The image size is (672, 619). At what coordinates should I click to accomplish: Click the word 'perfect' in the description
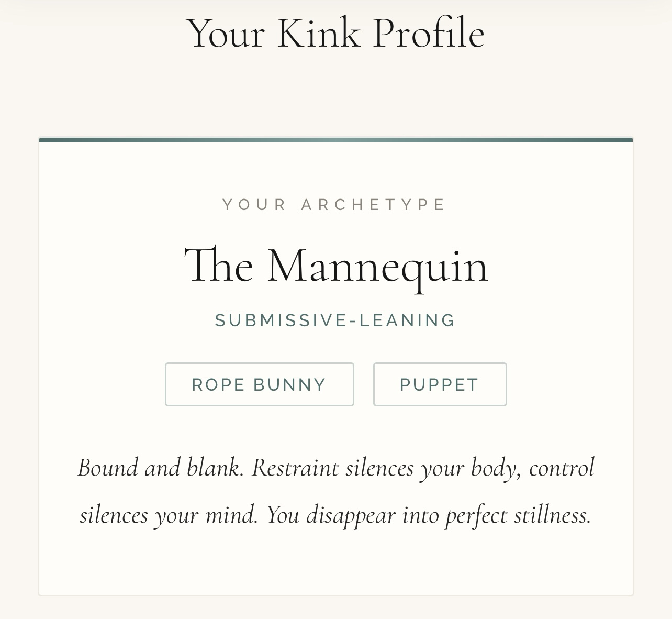pyautogui.click(x=476, y=515)
